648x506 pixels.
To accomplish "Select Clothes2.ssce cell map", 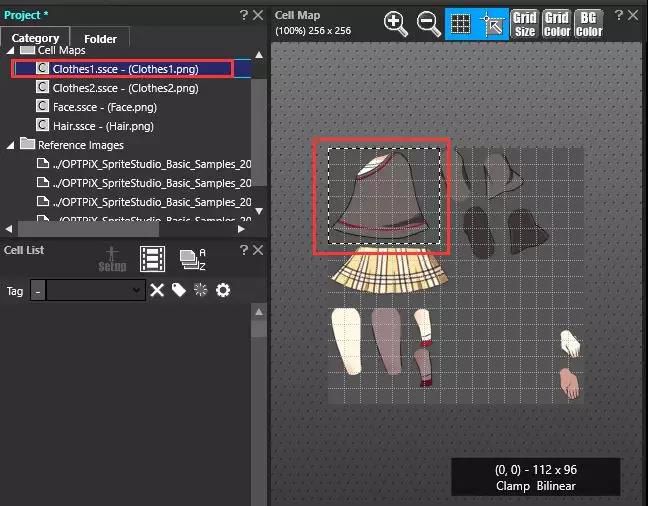I will pyautogui.click(x=125, y=88).
